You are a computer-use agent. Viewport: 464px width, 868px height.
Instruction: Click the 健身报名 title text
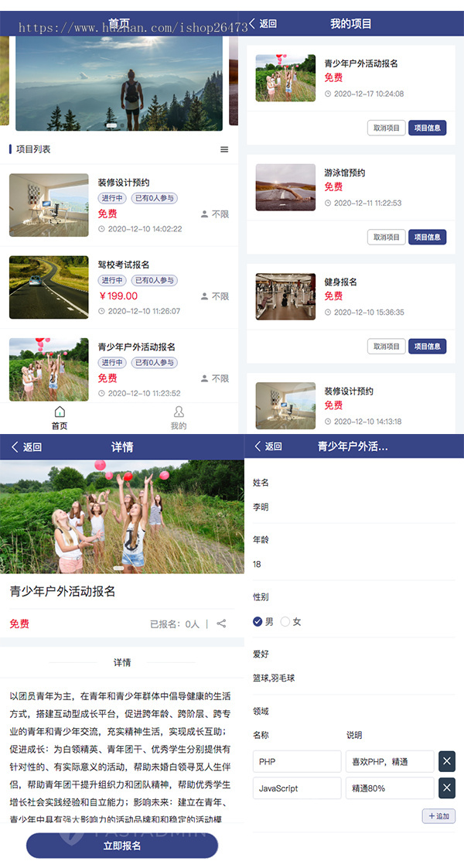[341, 282]
